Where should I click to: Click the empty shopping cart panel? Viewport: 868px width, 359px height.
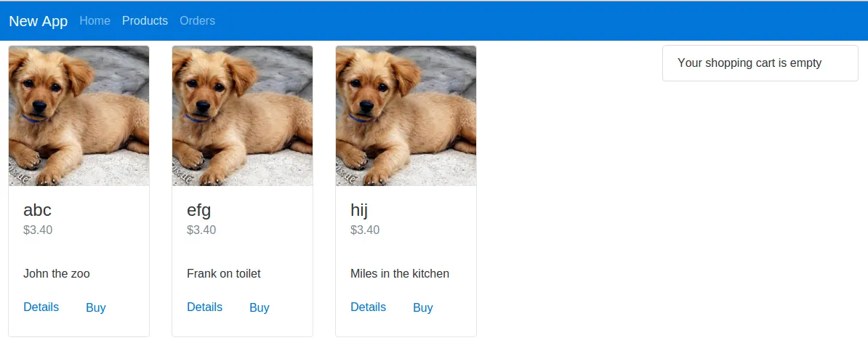click(760, 63)
